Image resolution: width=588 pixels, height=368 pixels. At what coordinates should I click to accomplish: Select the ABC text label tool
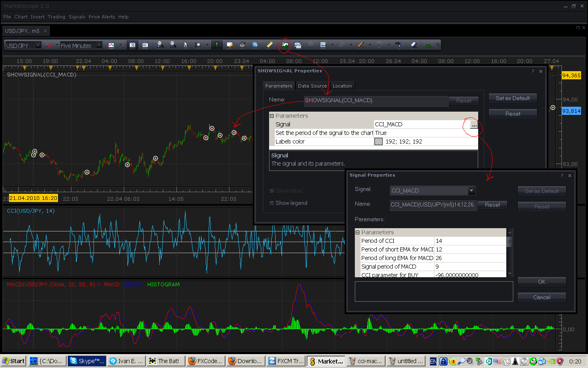[398, 45]
